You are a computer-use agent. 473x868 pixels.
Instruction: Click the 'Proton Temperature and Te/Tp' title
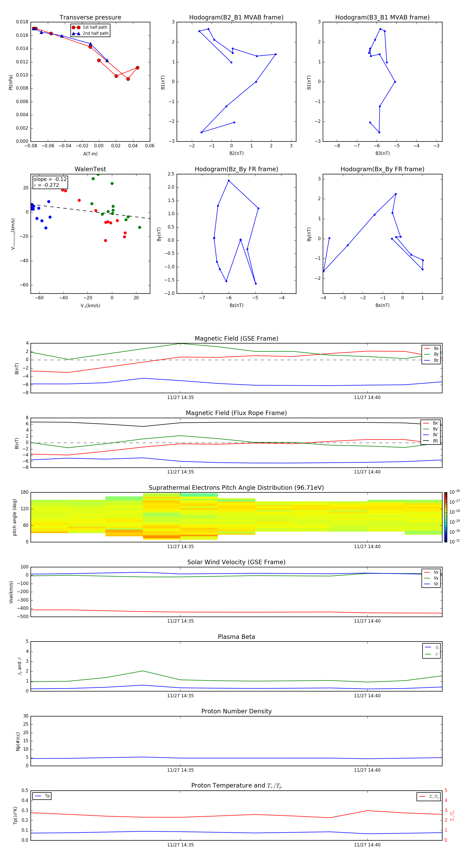[236, 785]
